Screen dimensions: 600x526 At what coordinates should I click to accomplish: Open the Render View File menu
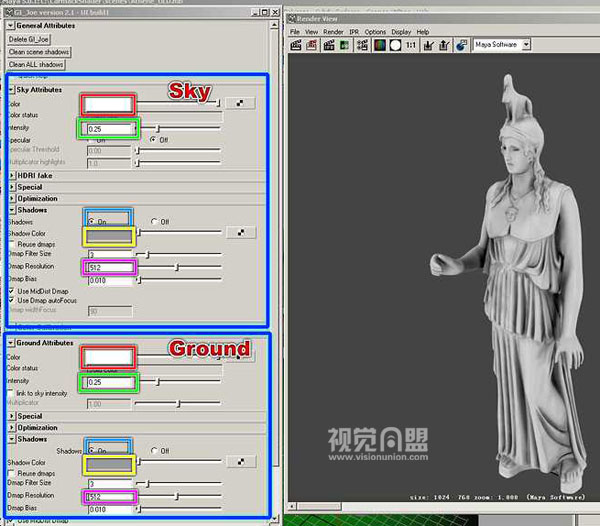click(x=294, y=32)
